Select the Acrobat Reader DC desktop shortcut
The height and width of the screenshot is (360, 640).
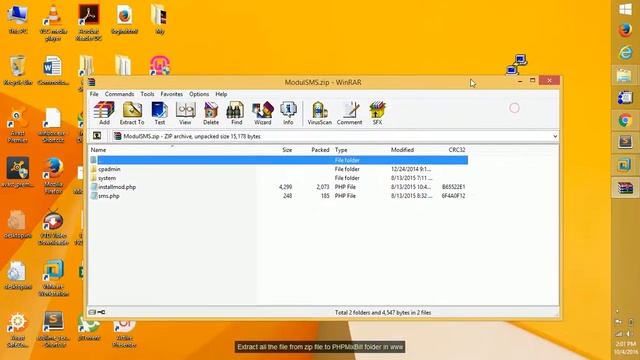coord(89,22)
